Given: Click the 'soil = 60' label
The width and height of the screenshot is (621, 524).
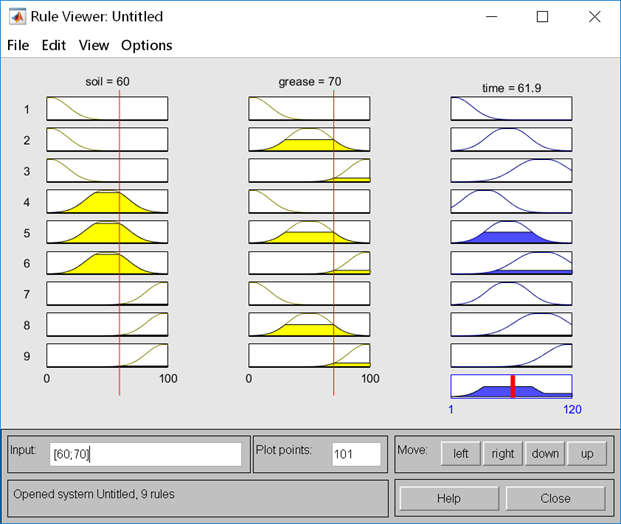Looking at the screenshot, I should (x=107, y=82).
